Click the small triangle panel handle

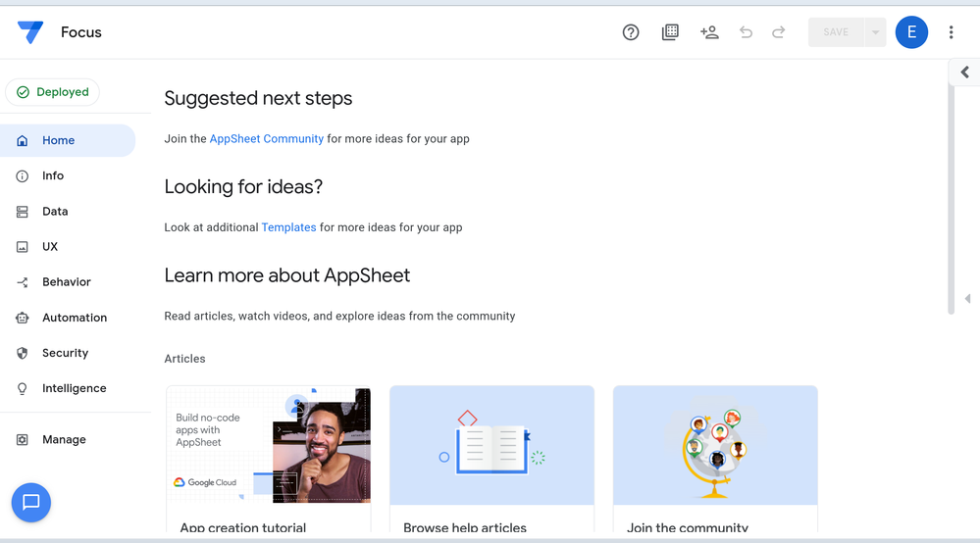pos(967,299)
